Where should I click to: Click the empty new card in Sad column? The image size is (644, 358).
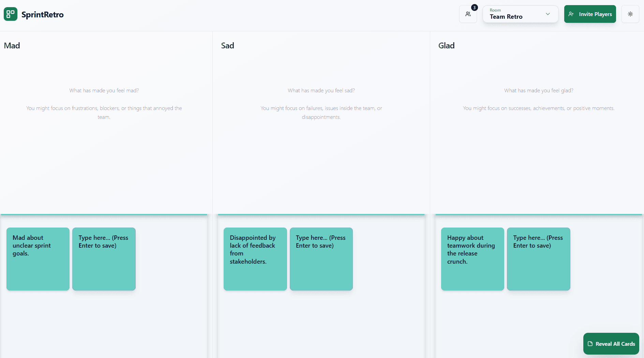tap(321, 259)
